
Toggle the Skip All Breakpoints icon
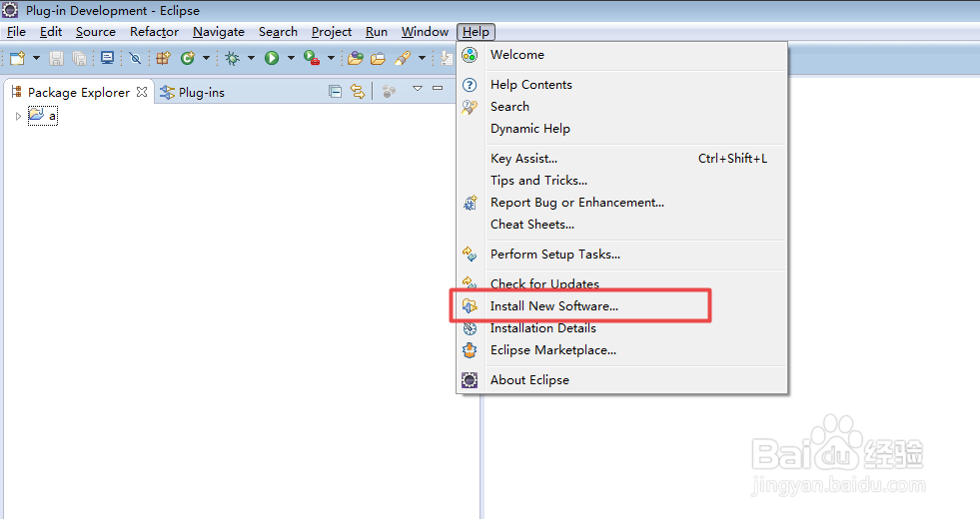click(135, 58)
